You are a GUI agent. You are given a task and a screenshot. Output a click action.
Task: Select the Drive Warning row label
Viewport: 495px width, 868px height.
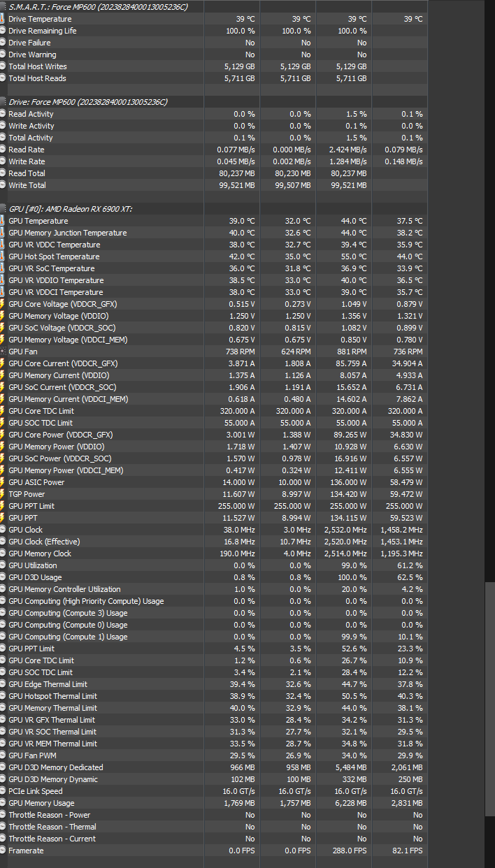(x=32, y=55)
